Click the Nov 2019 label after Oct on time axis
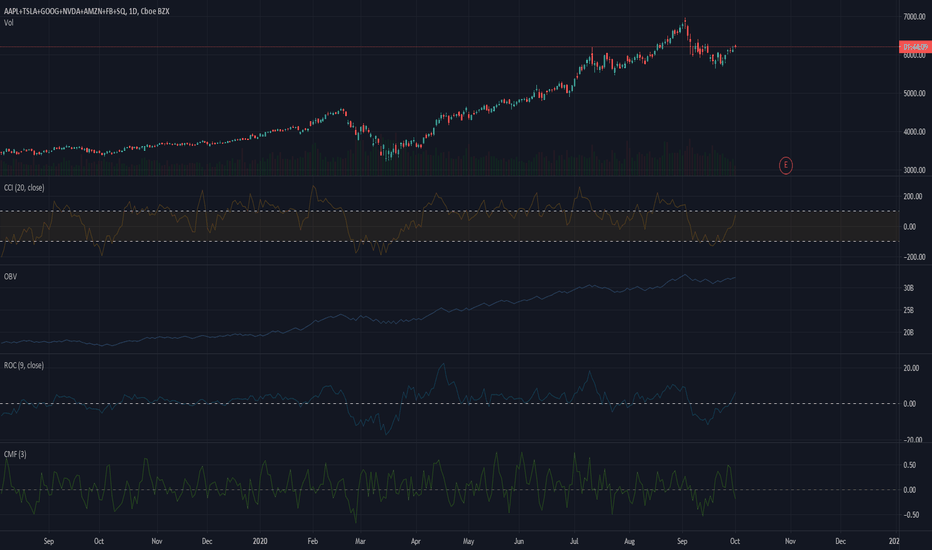The width and height of the screenshot is (932, 550). [x=156, y=541]
